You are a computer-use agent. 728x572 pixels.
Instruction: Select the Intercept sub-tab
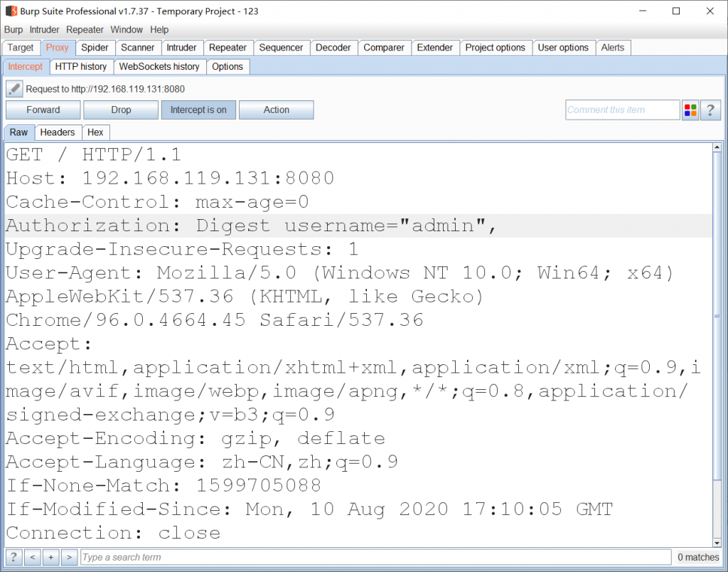[26, 66]
